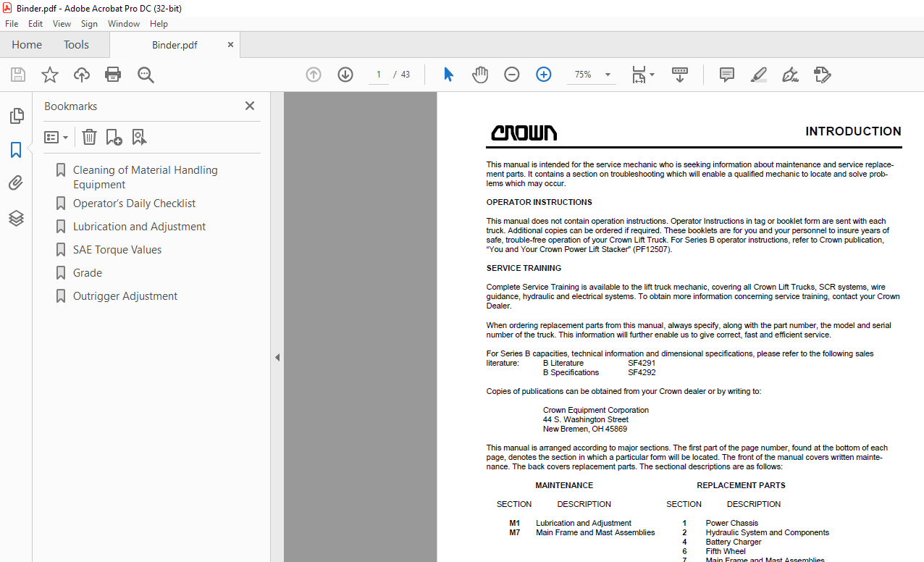
Task: Toggle the Bookmarks panel icon in the sidebar
Action: pyautogui.click(x=16, y=150)
